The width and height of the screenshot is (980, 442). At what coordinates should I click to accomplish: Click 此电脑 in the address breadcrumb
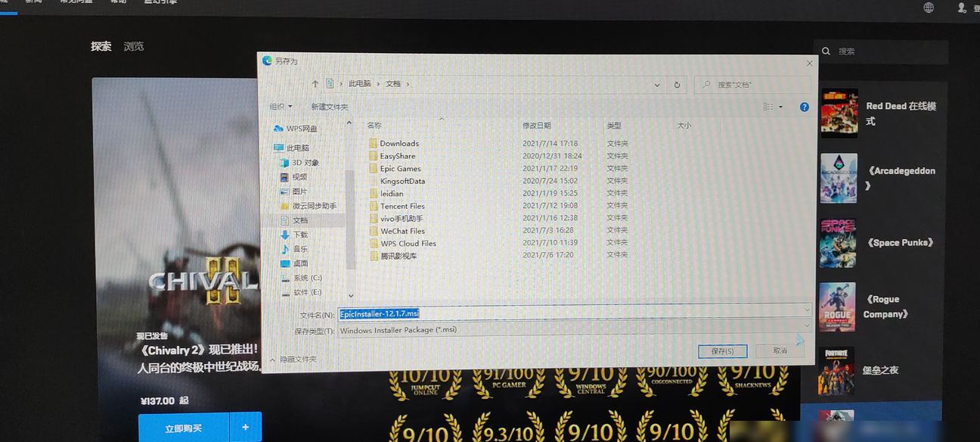pyautogui.click(x=359, y=84)
